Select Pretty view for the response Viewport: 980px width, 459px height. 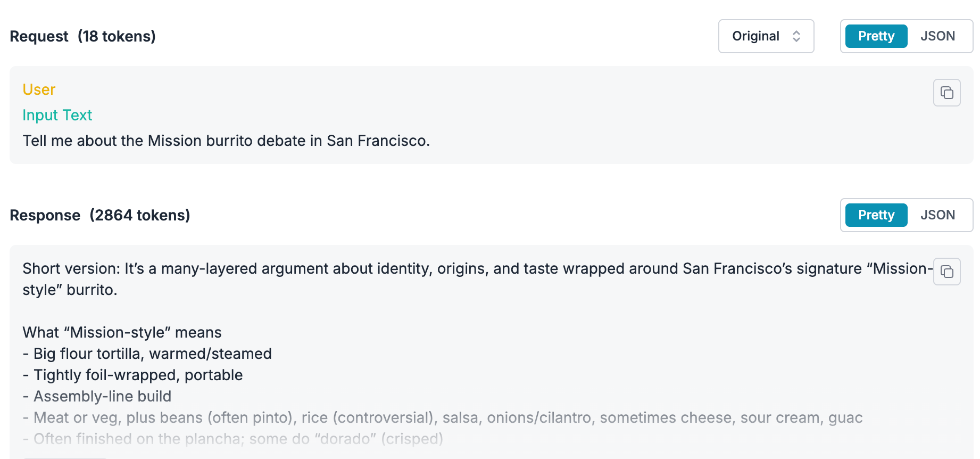tap(876, 215)
